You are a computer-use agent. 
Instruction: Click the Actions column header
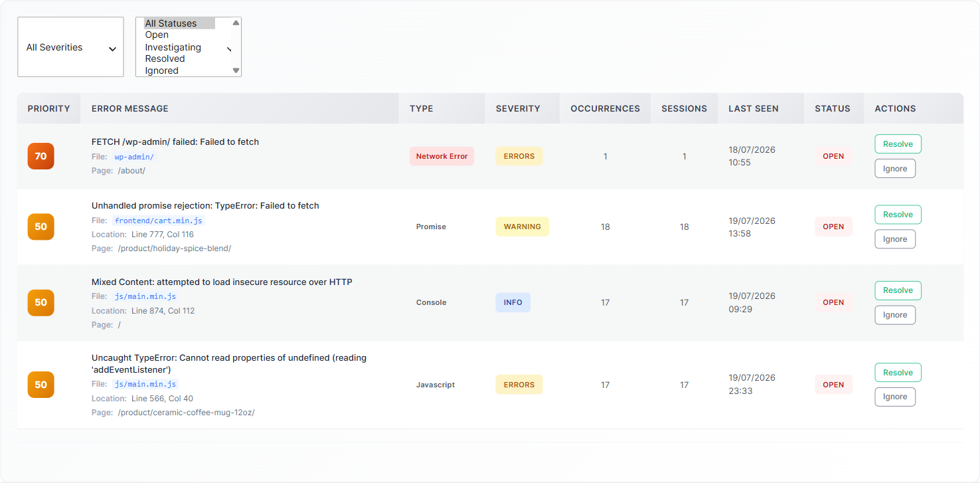pyautogui.click(x=914, y=108)
